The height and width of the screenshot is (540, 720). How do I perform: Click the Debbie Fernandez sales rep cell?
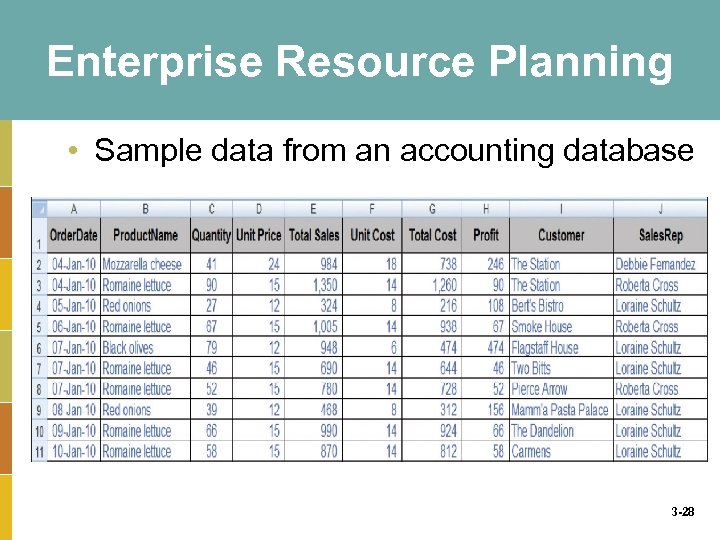pos(656,265)
